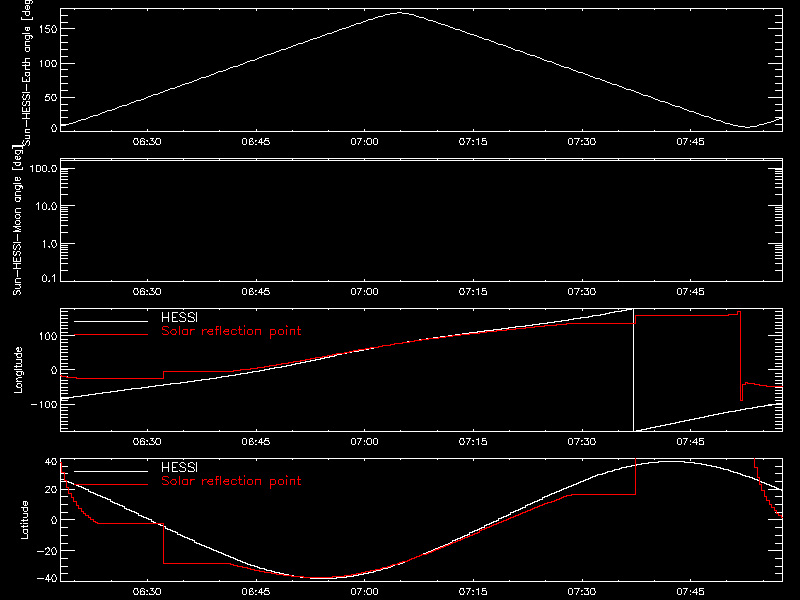Pick white HESSI legend line in Latitude plot
Image resolution: width=800 pixels, height=600 pixels.
click(111, 471)
